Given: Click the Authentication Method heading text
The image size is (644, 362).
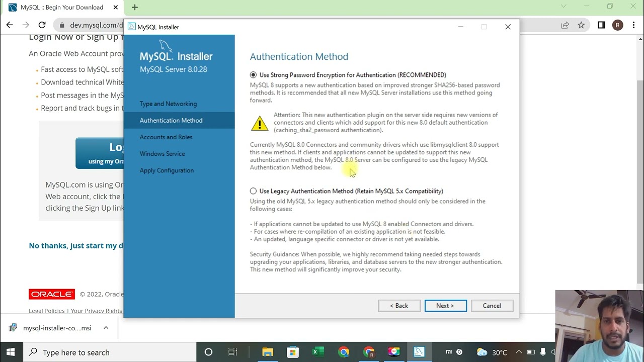Looking at the screenshot, I should click(299, 57).
